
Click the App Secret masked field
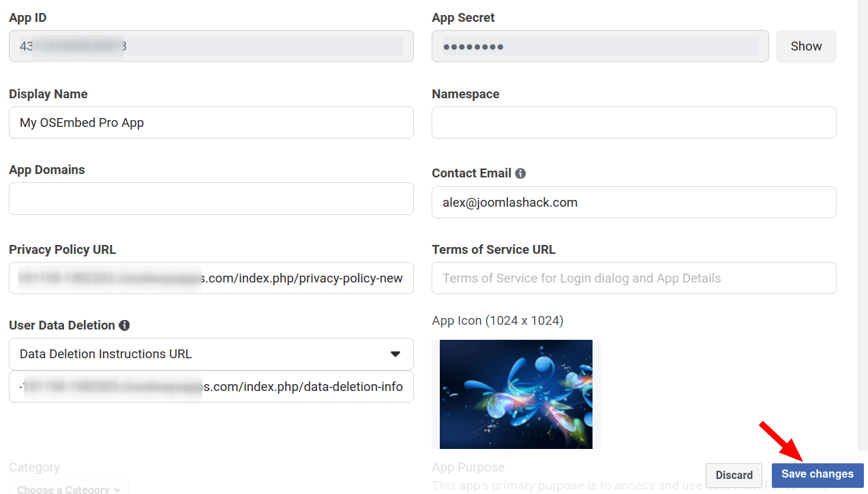(599, 46)
